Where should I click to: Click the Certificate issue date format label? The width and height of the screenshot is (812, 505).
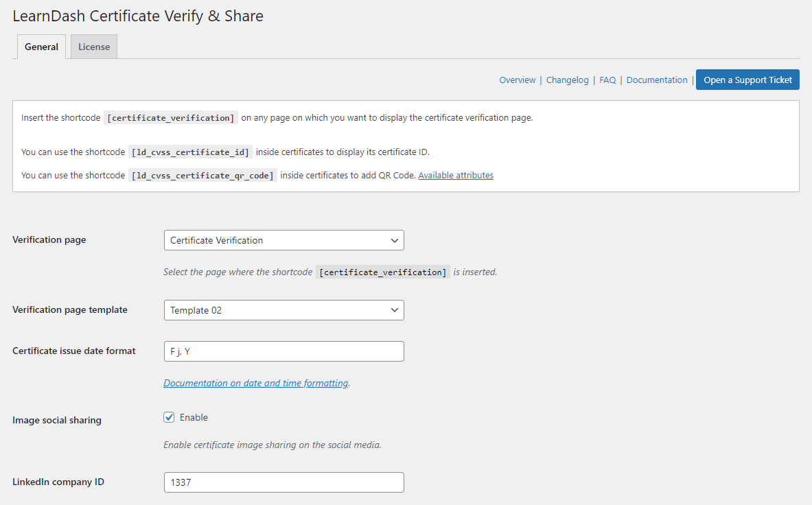coord(74,351)
